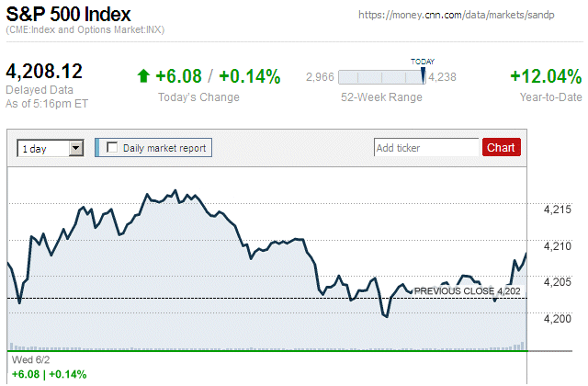Screen dimensions: 588x386
Task: Click the green up arrow icon
Action: pos(143,75)
